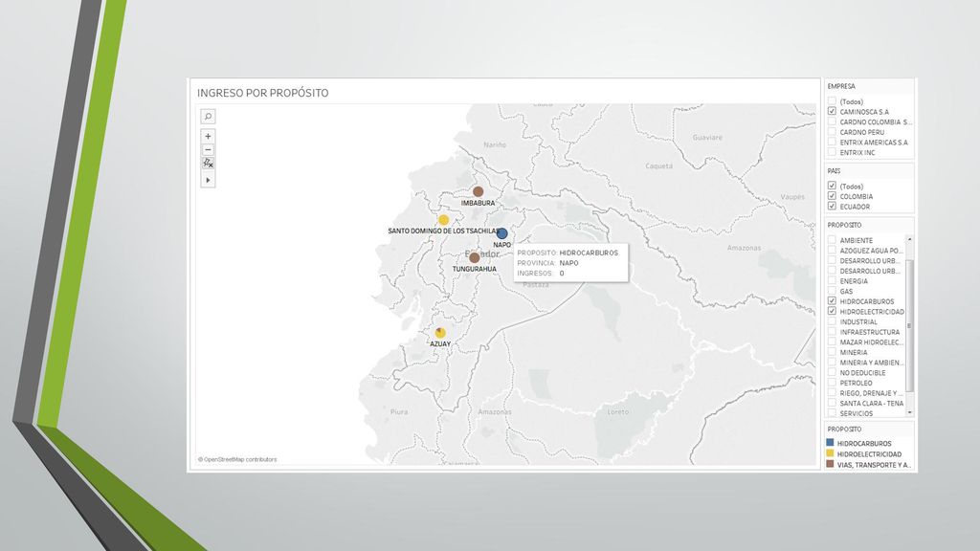Click blue HIDROCARBUROS legend swatch
980x551 pixels.
point(830,443)
